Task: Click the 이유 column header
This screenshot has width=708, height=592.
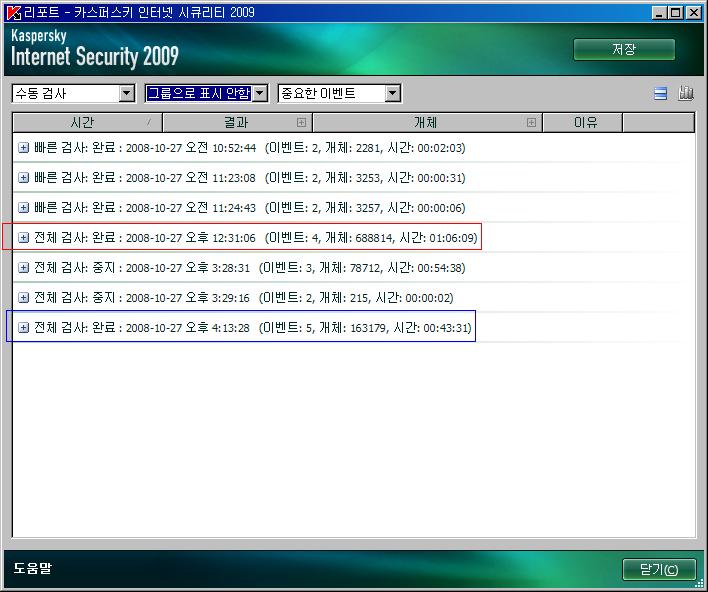Action: click(582, 122)
